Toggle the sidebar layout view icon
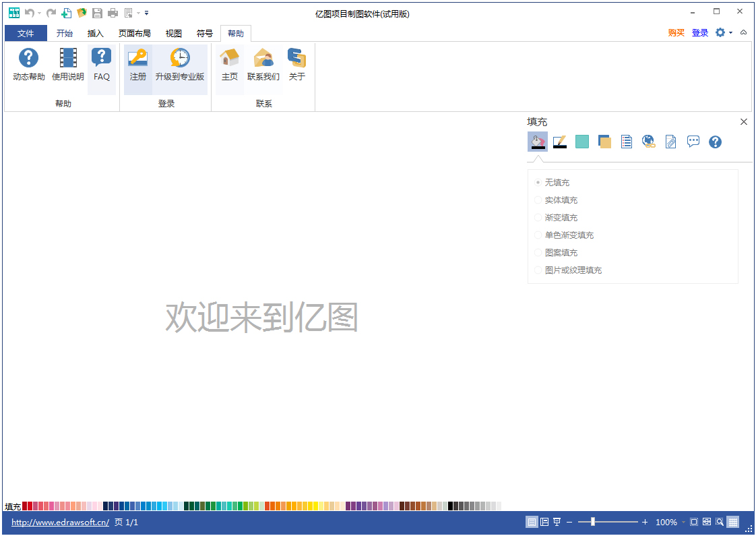 544,522
